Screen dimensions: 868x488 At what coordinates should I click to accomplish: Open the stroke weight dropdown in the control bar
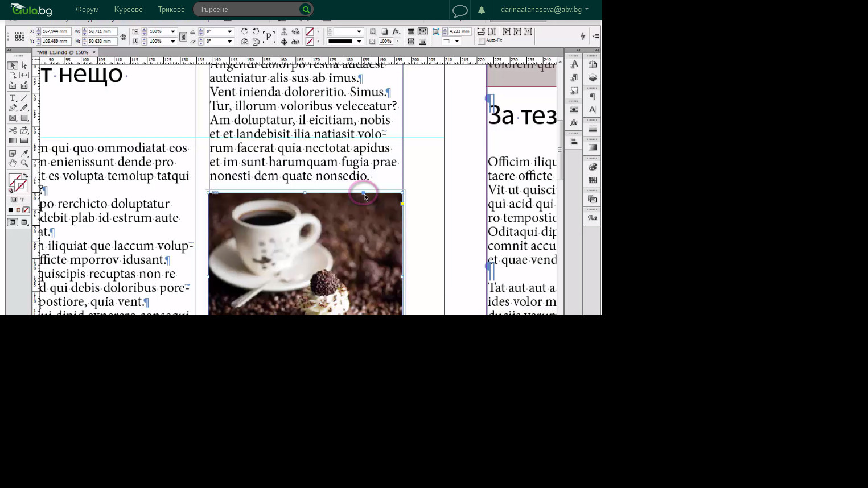pos(359,31)
